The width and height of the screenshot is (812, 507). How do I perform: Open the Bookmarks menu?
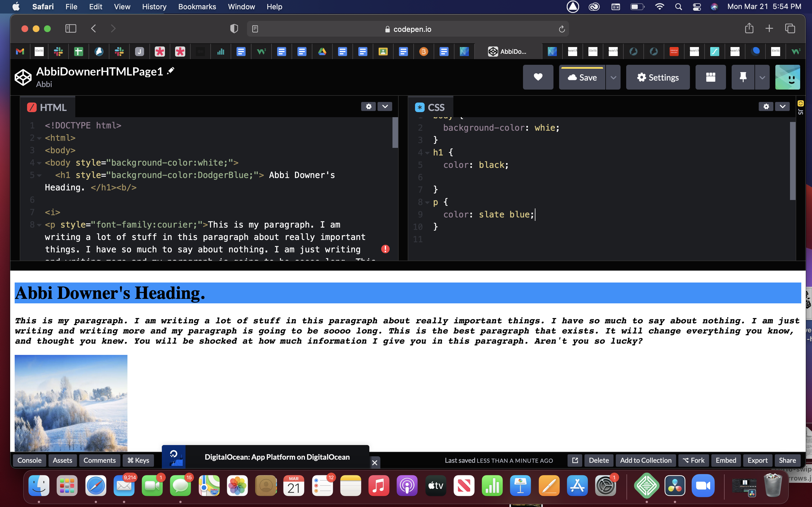coord(197,7)
